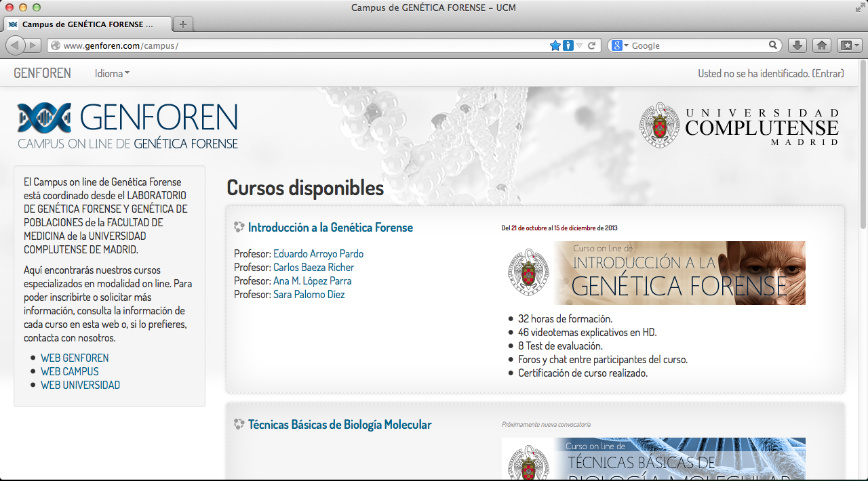Click the Universidad Complutense Madrid crest logo
The image size is (868, 481).
[x=658, y=125]
